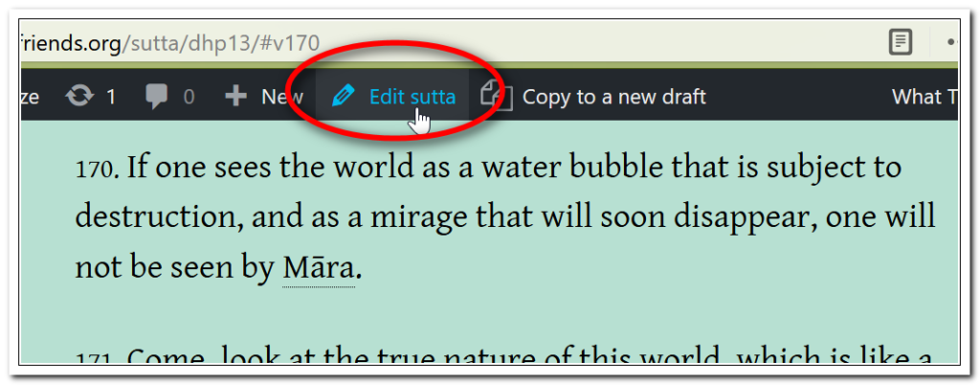980x385 pixels.
Task: Click the pencil icon for Edit sutta
Action: coord(344,96)
